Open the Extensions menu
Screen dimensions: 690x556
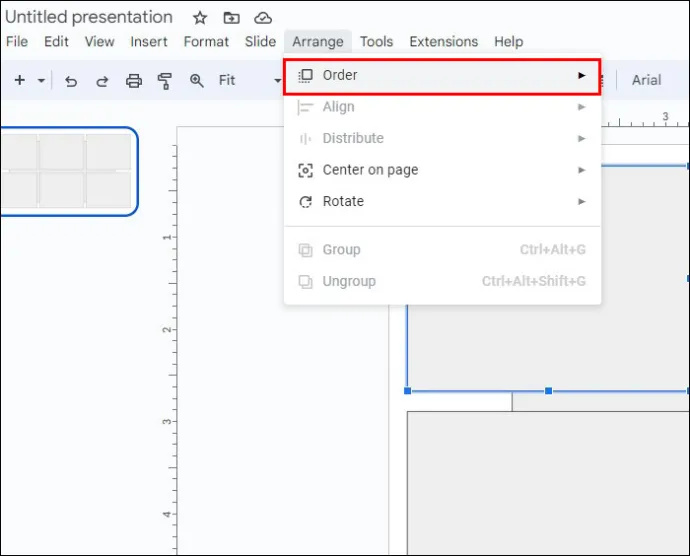(x=444, y=41)
